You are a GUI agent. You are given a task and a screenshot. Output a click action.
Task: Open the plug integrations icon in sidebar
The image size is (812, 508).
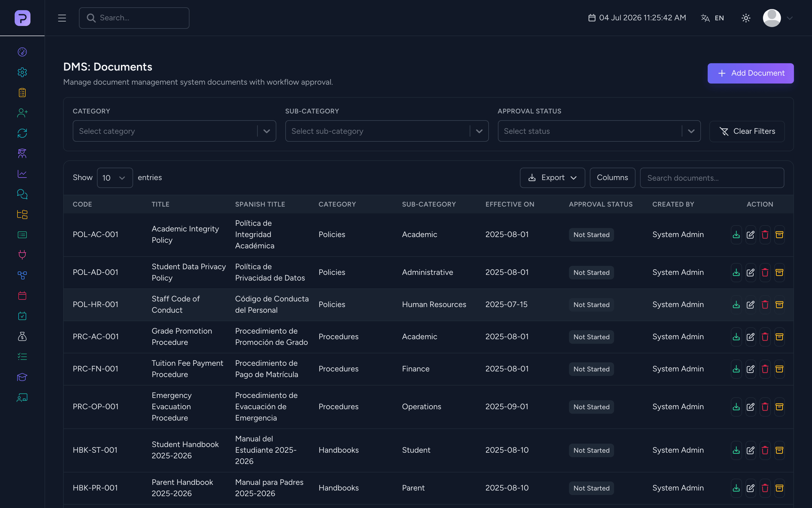coord(22,255)
